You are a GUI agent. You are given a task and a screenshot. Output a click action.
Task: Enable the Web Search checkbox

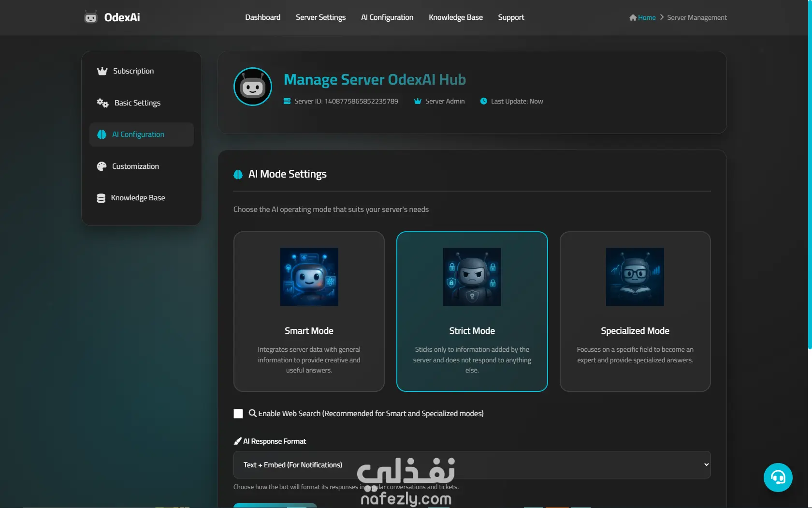tap(238, 414)
